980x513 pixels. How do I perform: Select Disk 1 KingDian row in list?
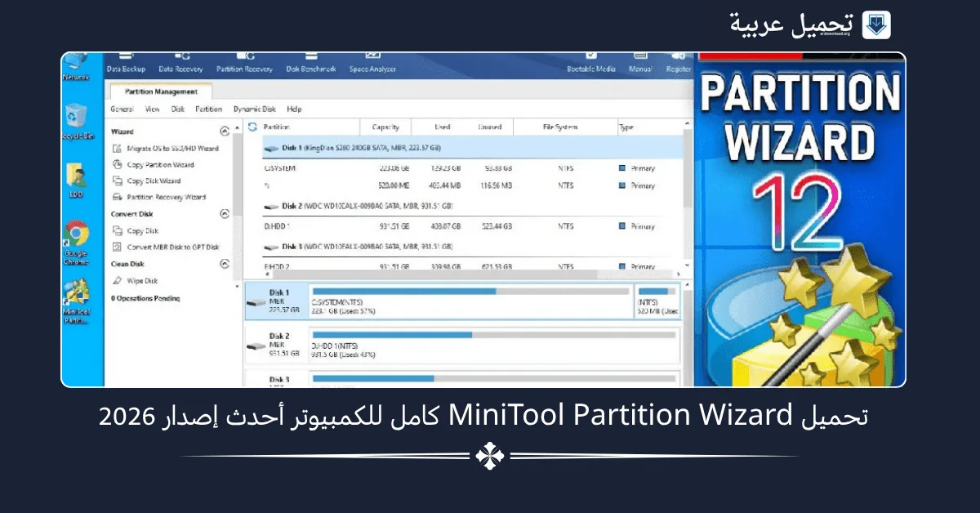(472, 148)
